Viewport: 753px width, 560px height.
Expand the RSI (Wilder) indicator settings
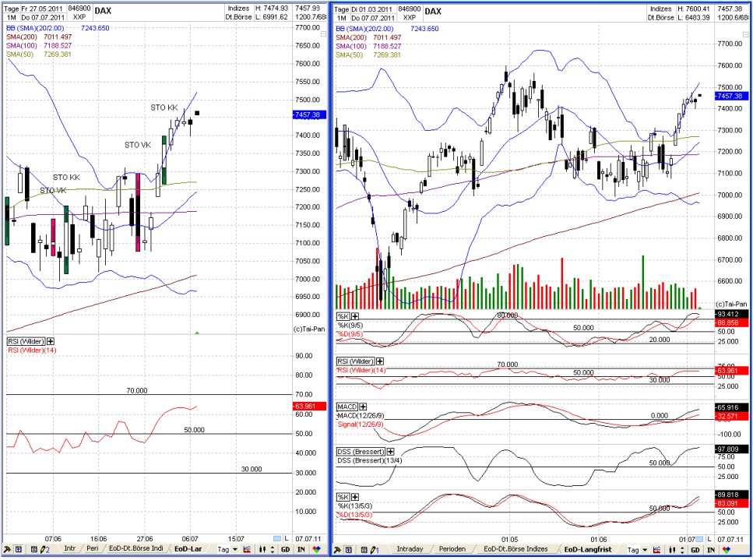379,361
